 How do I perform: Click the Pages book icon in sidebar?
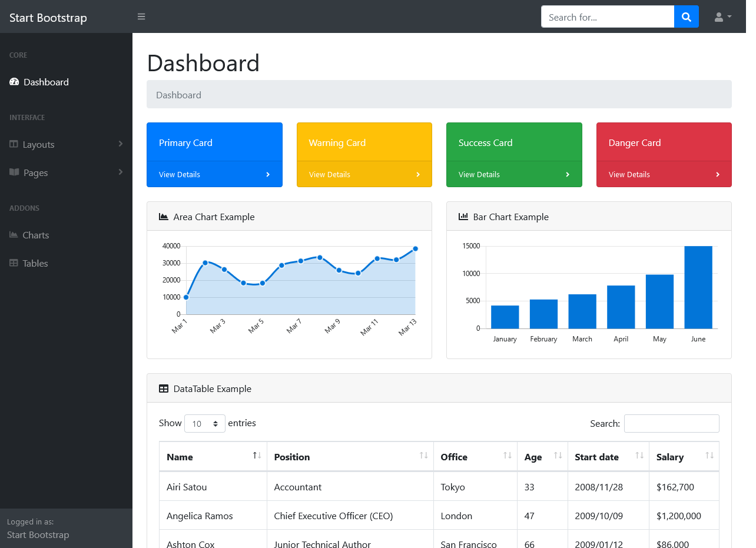[14, 172]
